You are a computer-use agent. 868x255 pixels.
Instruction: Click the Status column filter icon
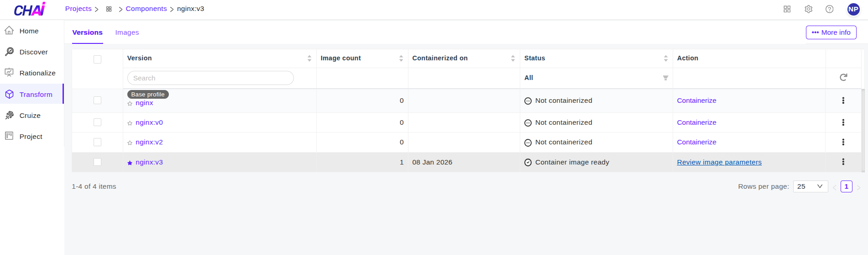coord(665,78)
